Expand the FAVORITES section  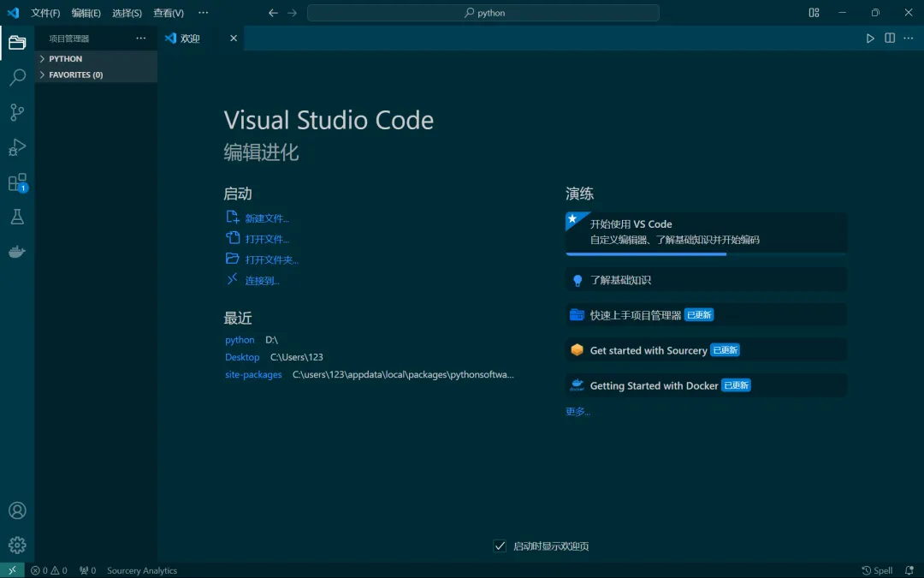click(x=75, y=75)
